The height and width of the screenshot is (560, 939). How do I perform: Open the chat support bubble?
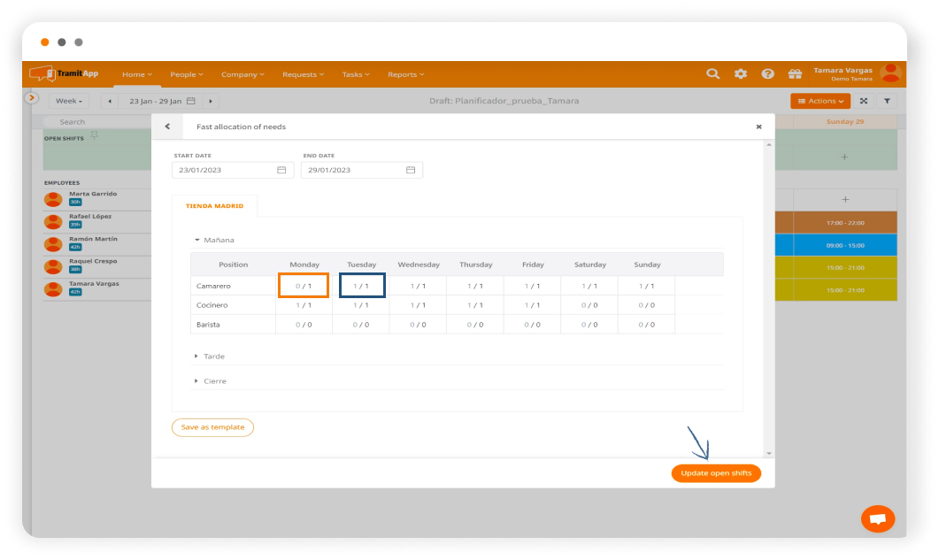[x=877, y=519]
